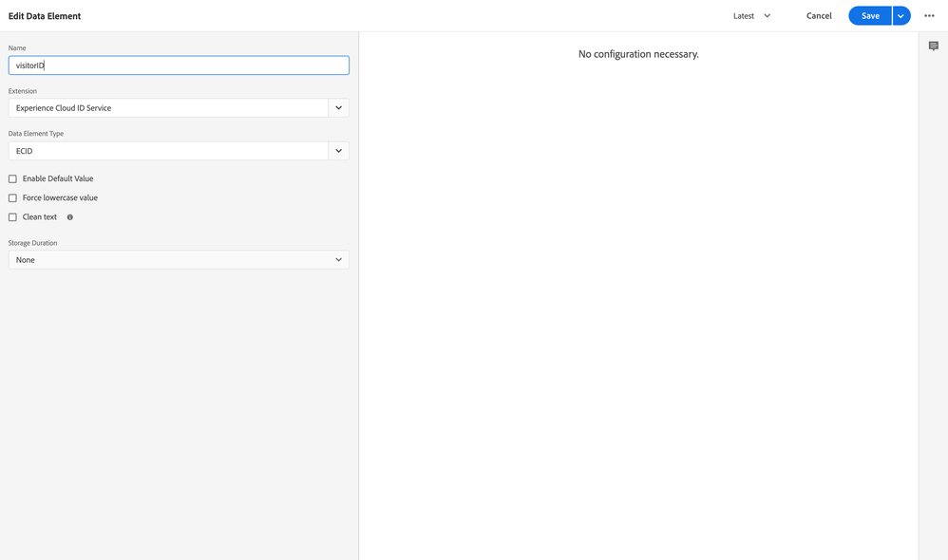Screen dimensions: 948x560
Task: Click the chevron next to Latest
Action: (768, 16)
